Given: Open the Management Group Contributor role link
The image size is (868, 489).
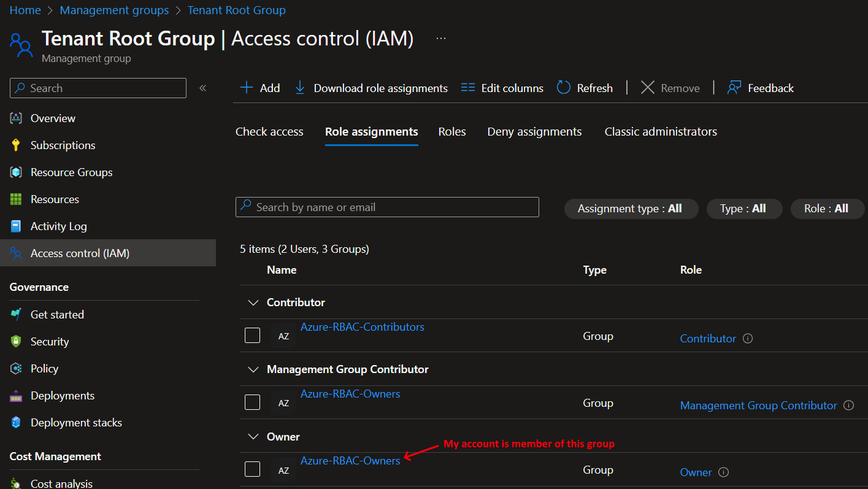Looking at the screenshot, I should click(x=758, y=406).
